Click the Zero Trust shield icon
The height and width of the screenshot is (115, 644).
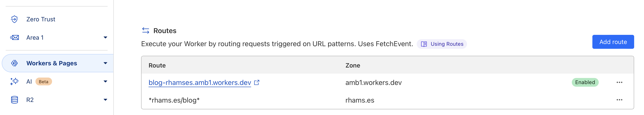pos(14,19)
